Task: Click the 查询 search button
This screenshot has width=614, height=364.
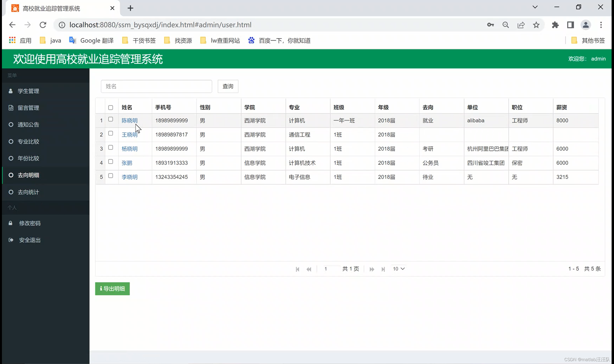Action: tap(228, 86)
